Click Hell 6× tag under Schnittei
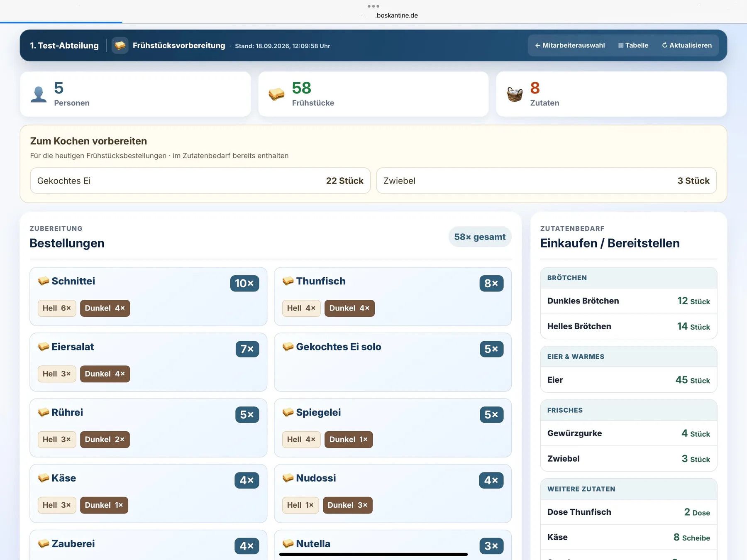747x560 pixels. [57, 308]
